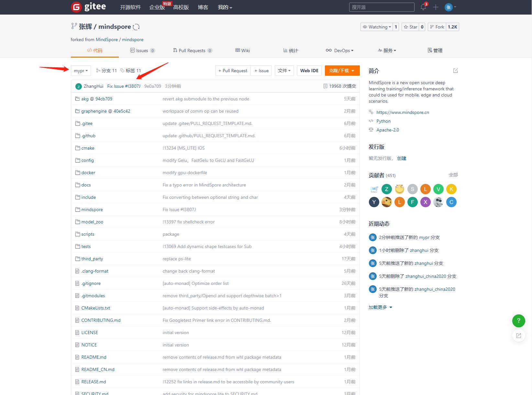Click the avatar beside the mypr push activity
532x395 pixels.
(372, 237)
